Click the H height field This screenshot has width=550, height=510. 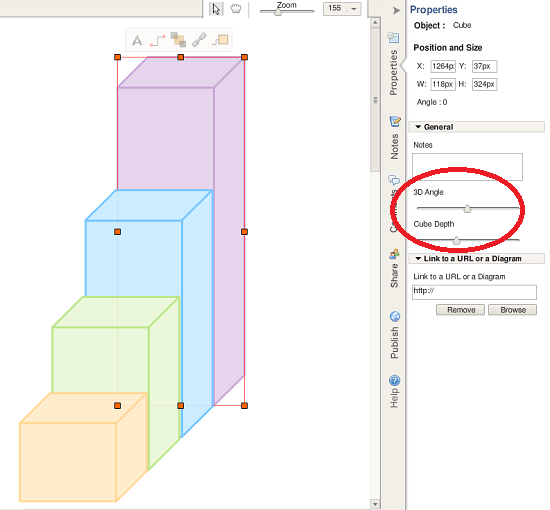[x=484, y=84]
